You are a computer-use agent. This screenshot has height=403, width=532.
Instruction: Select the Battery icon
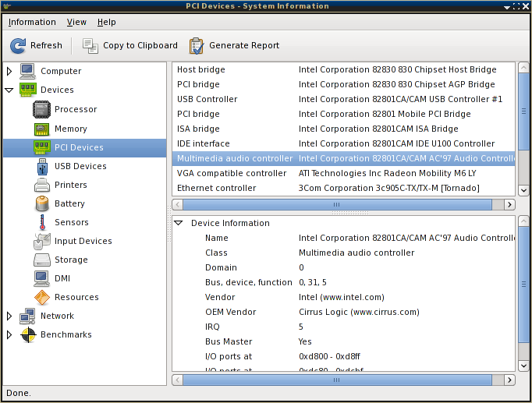(x=42, y=203)
